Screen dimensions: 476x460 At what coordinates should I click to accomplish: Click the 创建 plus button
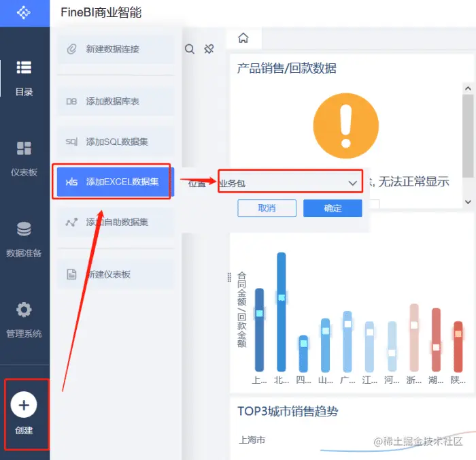pyautogui.click(x=24, y=405)
